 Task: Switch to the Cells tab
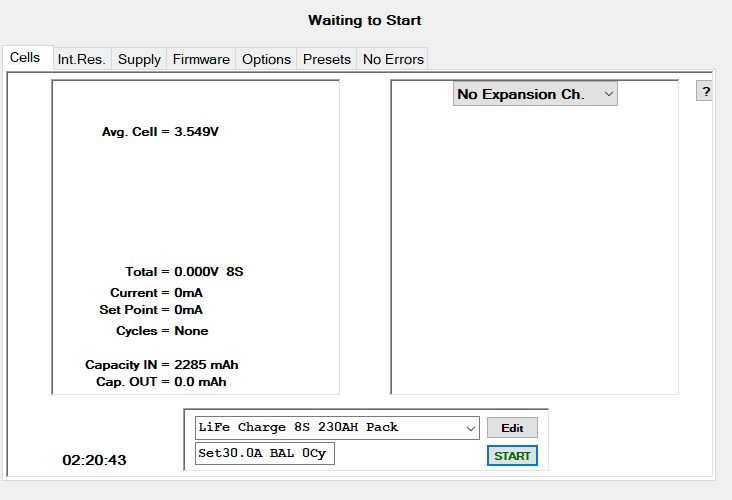click(x=25, y=58)
